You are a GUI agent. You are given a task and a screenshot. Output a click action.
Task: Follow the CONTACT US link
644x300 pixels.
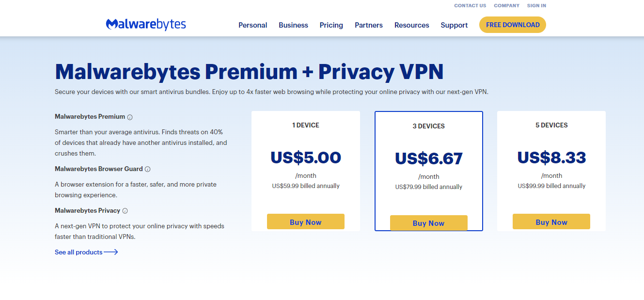(x=470, y=6)
